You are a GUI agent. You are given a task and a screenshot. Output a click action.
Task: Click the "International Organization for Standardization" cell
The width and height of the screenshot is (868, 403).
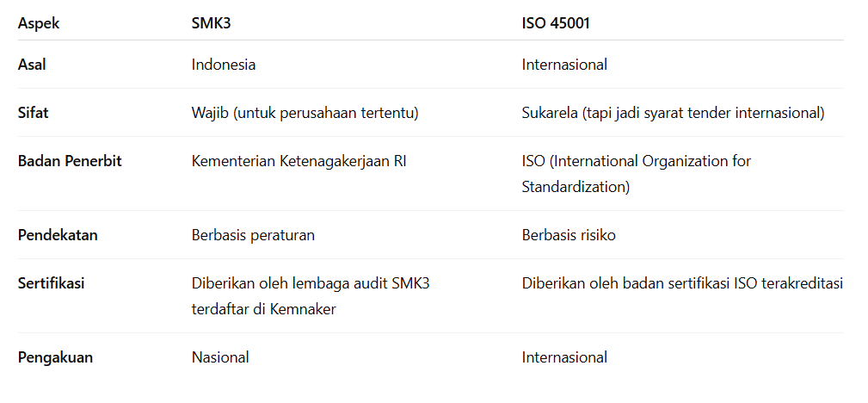[x=636, y=174]
